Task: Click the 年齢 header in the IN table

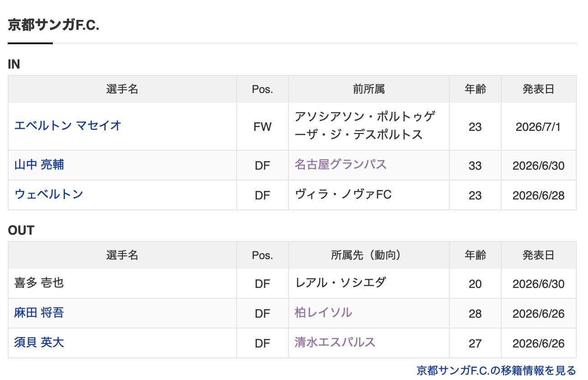Action: (x=475, y=89)
